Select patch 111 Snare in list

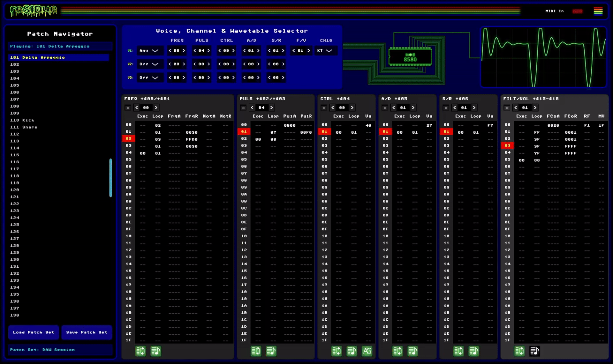[x=24, y=127]
